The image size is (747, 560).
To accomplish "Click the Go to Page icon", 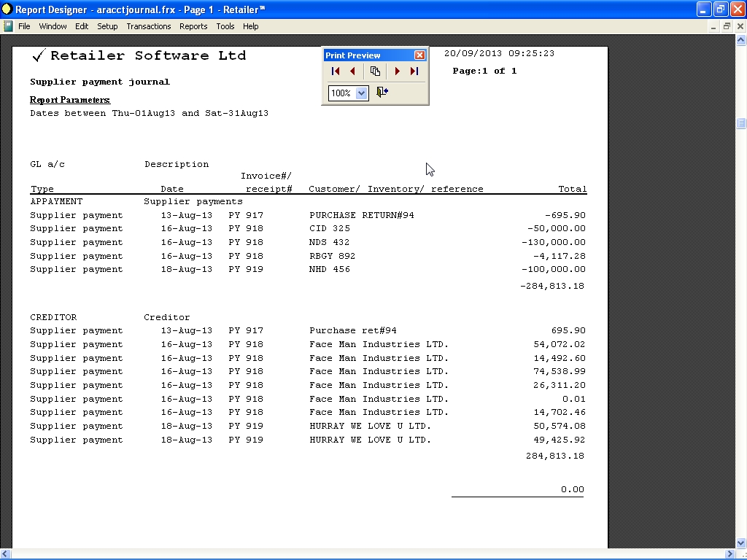I will click(x=375, y=71).
